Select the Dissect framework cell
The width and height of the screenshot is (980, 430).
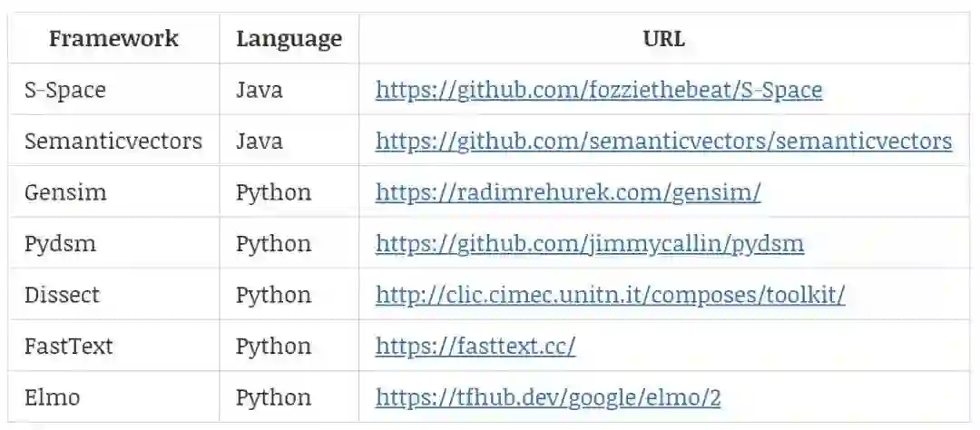click(63, 295)
